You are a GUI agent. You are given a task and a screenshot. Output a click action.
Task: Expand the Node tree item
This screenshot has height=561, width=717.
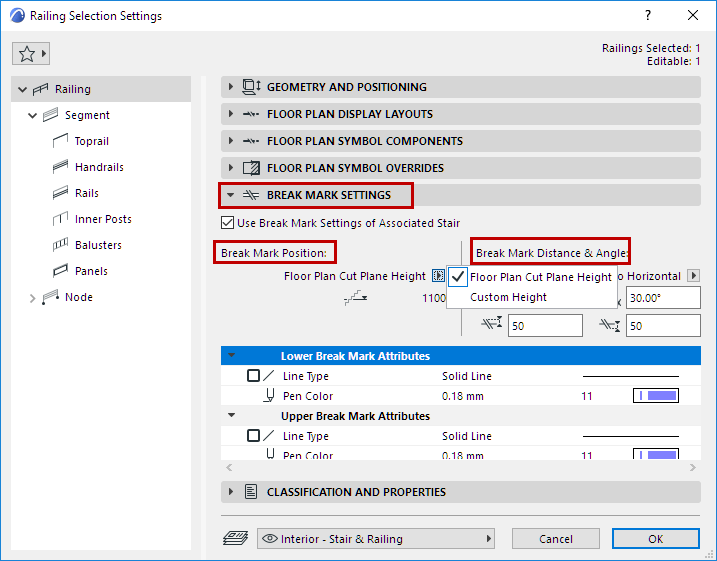31,297
